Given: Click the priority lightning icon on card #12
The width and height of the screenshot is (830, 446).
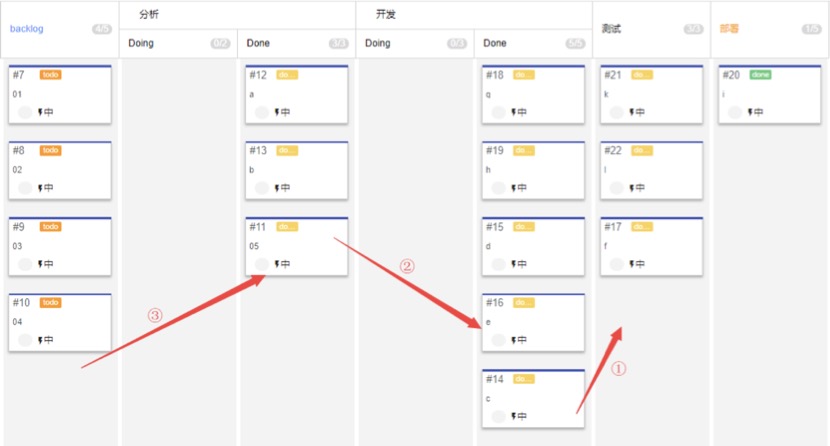Looking at the screenshot, I should (277, 112).
